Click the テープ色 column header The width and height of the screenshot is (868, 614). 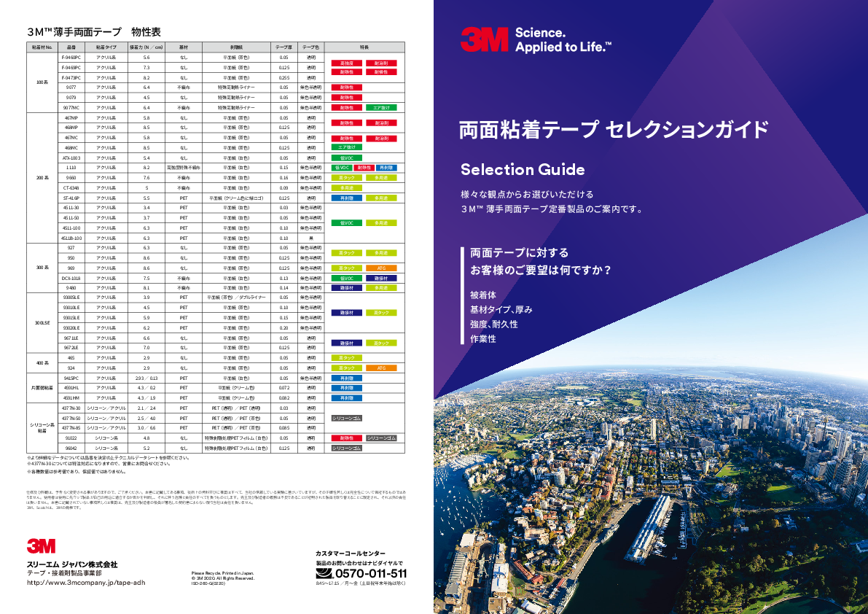point(311,47)
